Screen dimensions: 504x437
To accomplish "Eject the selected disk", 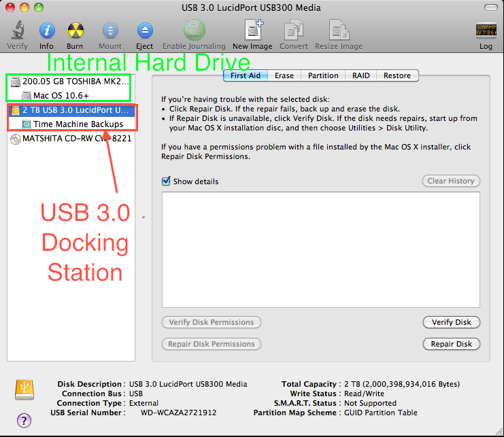I will [145, 31].
